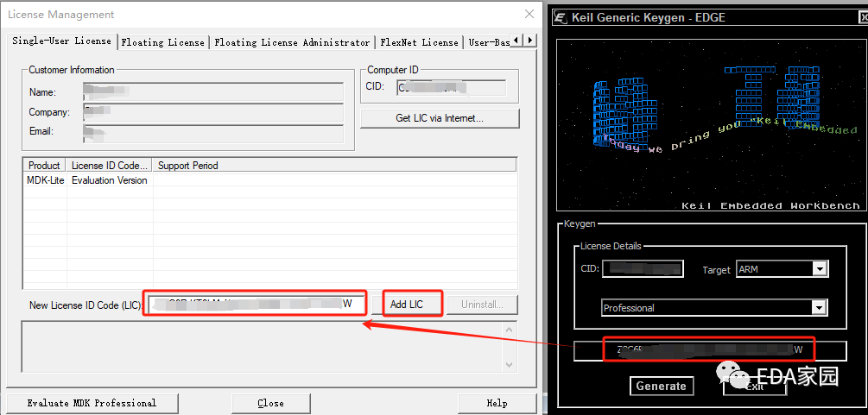Click Evaluate MDK Professional button
The image size is (868, 415).
pyautogui.click(x=92, y=403)
